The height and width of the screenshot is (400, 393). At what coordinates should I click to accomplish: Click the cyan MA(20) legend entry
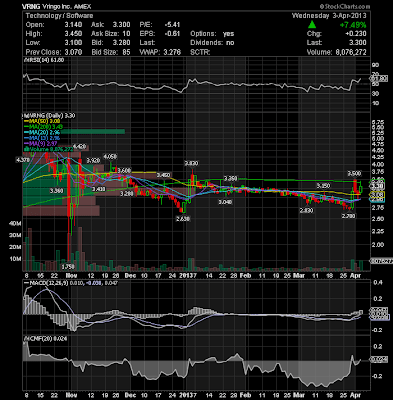(x=41, y=132)
